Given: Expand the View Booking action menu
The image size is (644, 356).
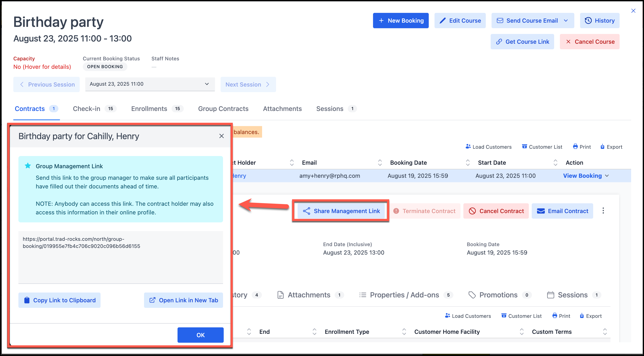Looking at the screenshot, I should (607, 176).
